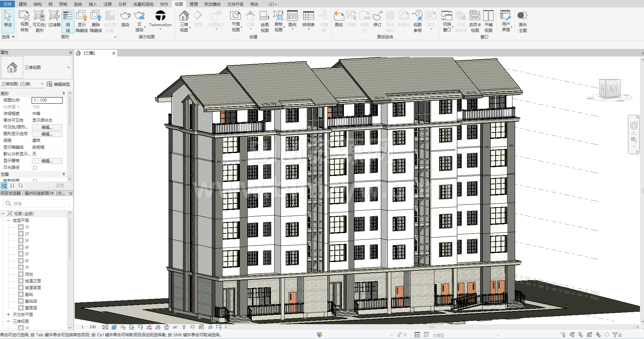The image size is (644, 339).
Task: Select the 渲染 (Render) teapot tool
Action: click(x=125, y=18)
